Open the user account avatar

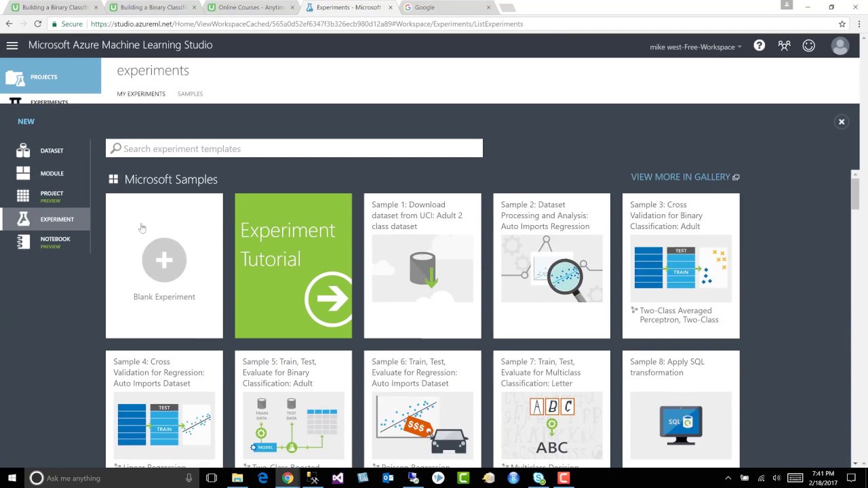point(840,45)
